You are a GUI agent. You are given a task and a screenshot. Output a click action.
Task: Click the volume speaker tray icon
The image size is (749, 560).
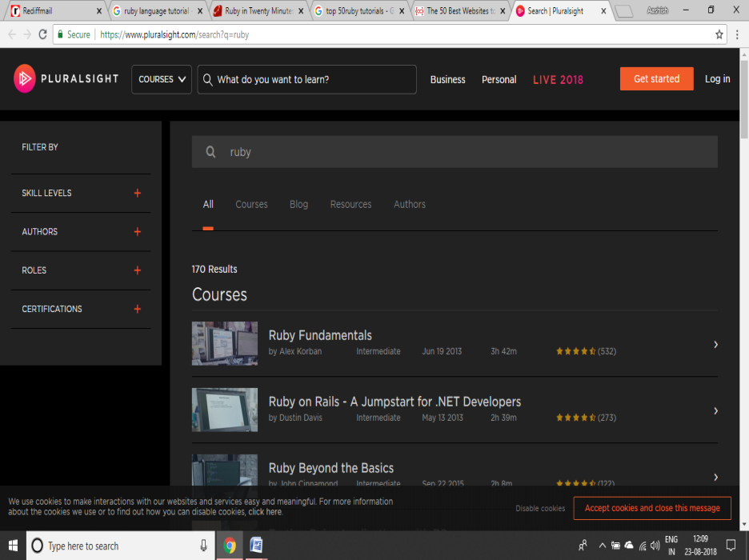(655, 546)
